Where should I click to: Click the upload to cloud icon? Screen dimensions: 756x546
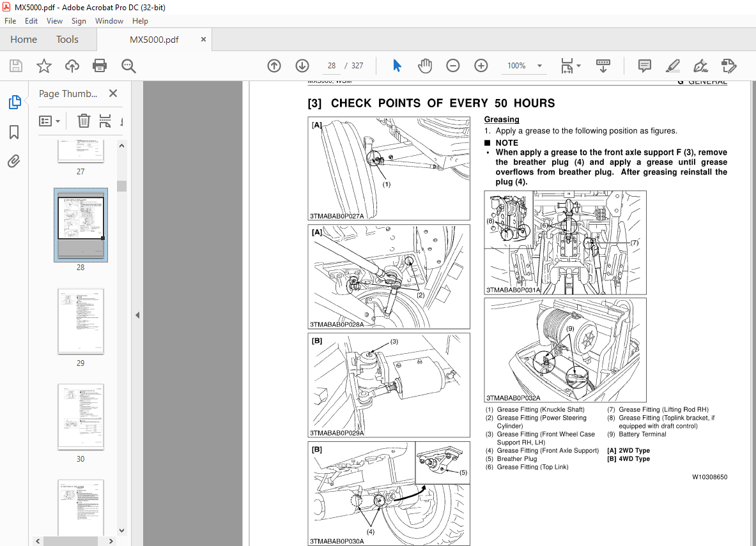(72, 66)
